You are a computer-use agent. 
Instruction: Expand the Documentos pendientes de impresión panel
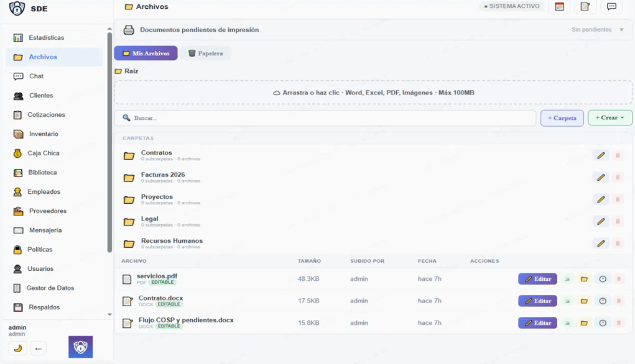[199, 30]
